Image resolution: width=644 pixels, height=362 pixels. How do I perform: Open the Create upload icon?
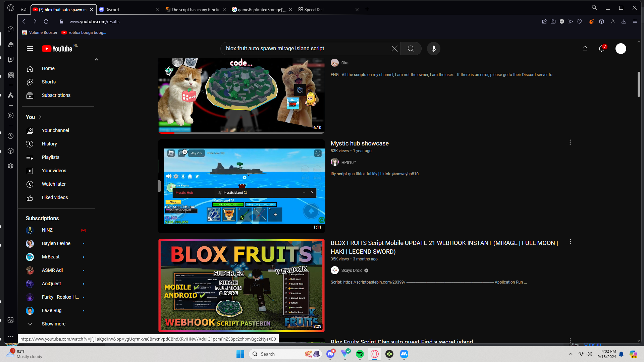coord(585,49)
